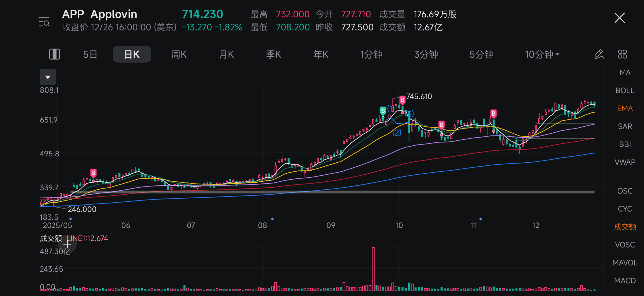Enable the BOLL overlay indicator
Screen dimensions: 644x296
pyautogui.click(x=625, y=90)
